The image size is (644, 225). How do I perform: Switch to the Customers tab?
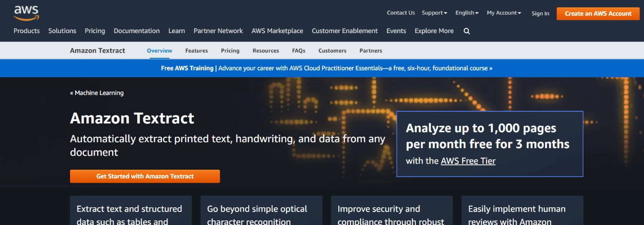(x=332, y=50)
